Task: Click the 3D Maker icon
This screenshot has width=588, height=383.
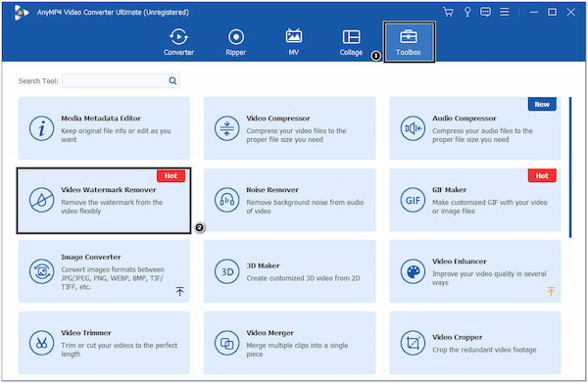Action: pos(227,271)
